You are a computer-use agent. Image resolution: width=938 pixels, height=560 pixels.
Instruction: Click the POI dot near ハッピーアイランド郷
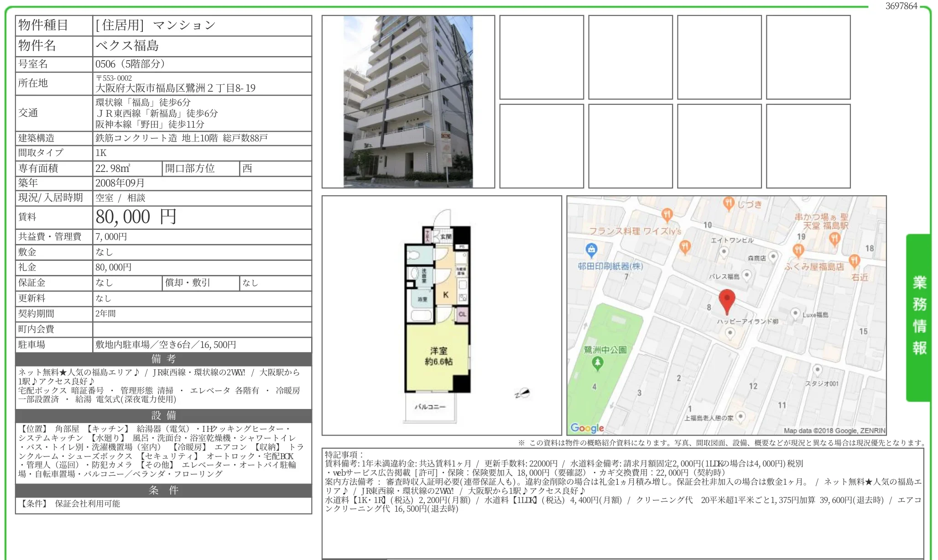(730, 332)
